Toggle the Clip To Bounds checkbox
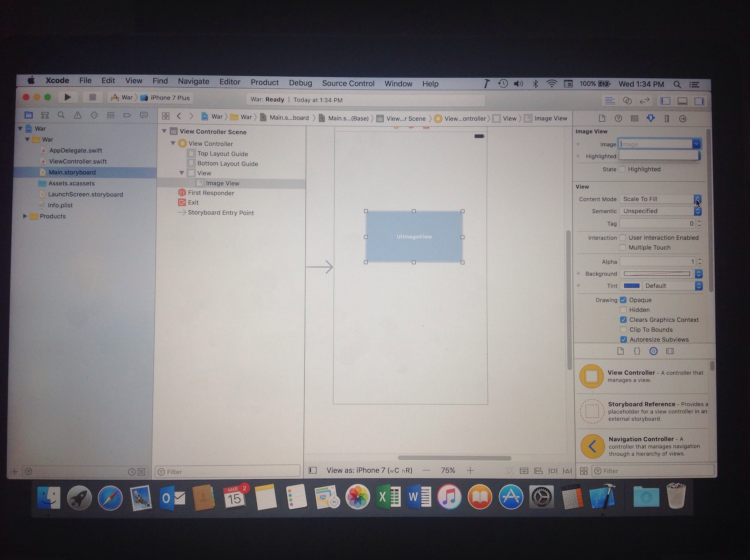750x560 pixels. pyautogui.click(x=624, y=329)
